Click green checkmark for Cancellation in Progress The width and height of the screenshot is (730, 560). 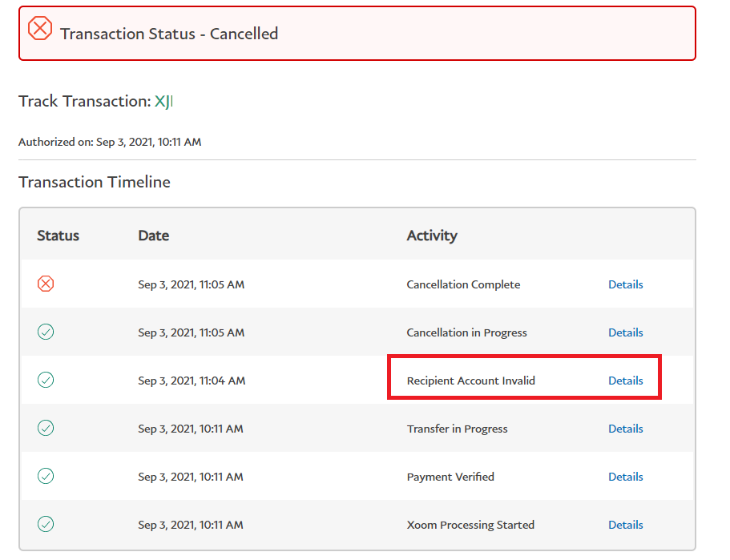[46, 332]
